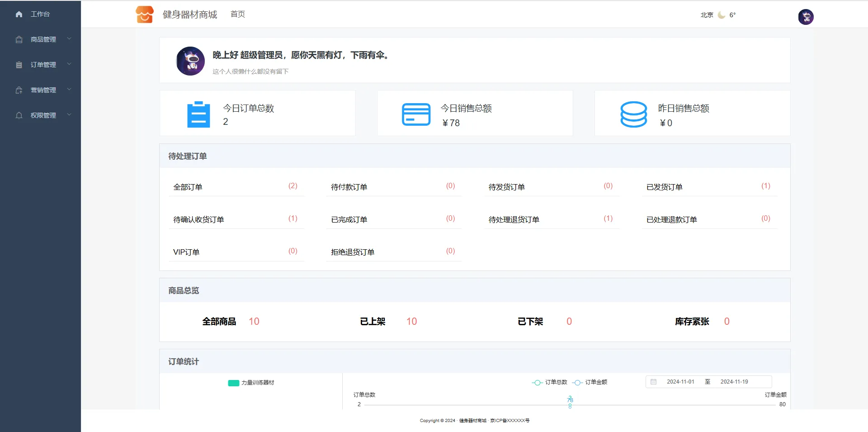Click the user avatar in top-right corner
The image size is (868, 432).
(806, 17)
